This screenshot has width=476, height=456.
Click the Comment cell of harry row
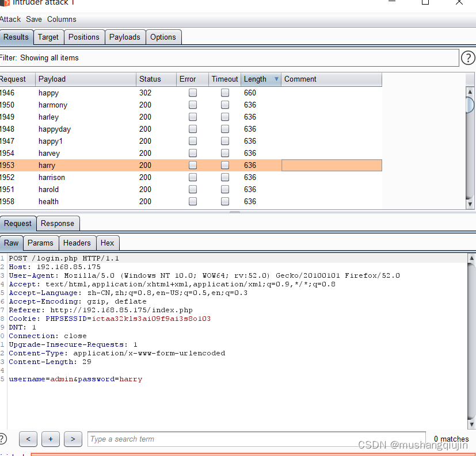(x=332, y=165)
